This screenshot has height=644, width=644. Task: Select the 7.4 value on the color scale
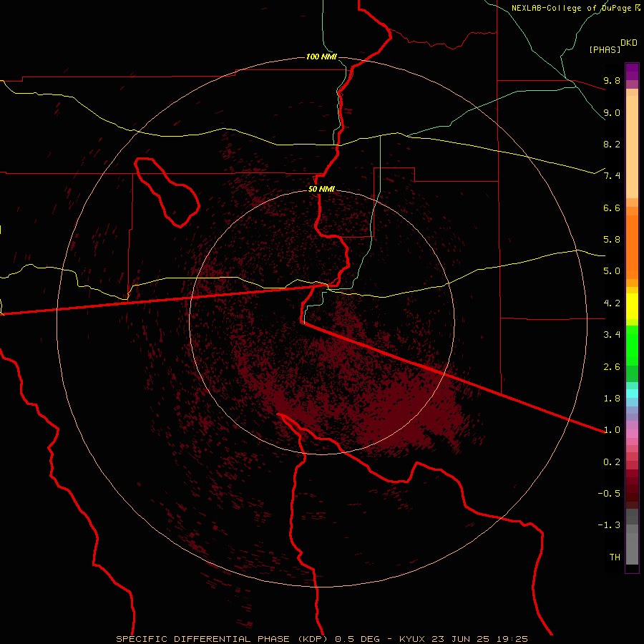coord(612,176)
